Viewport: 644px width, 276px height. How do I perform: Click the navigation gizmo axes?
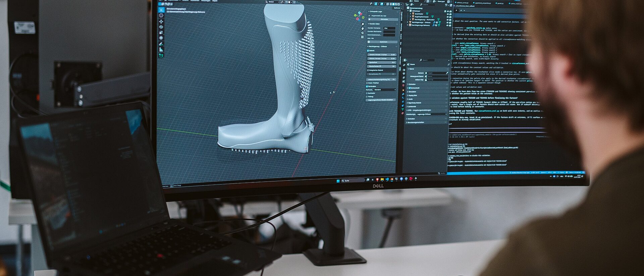tap(359, 16)
